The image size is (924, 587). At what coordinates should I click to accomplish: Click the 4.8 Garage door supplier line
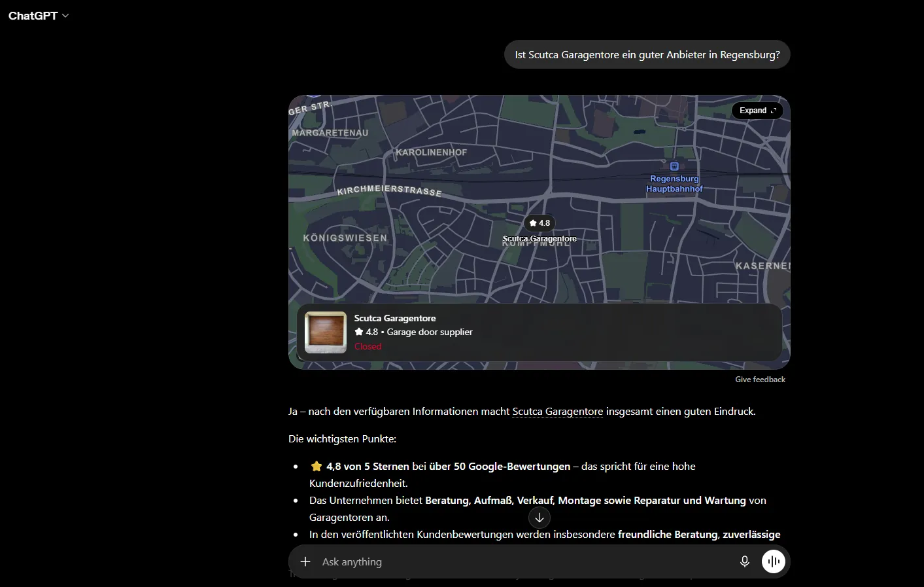(x=413, y=332)
